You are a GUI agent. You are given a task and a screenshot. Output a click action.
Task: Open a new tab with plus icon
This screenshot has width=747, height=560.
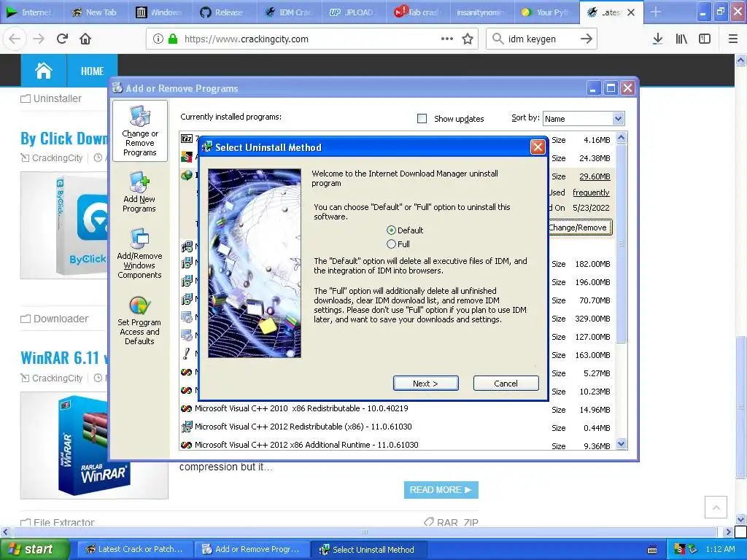(656, 12)
